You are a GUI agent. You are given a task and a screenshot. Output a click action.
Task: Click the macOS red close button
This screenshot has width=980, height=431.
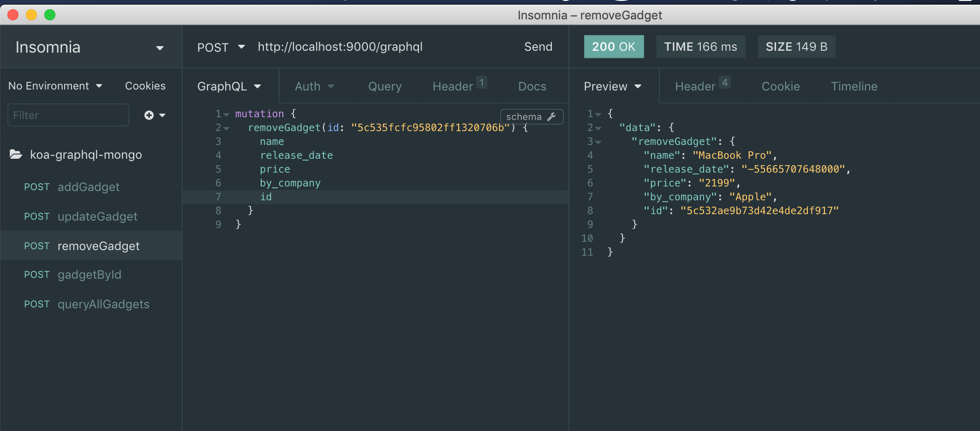pos(13,15)
